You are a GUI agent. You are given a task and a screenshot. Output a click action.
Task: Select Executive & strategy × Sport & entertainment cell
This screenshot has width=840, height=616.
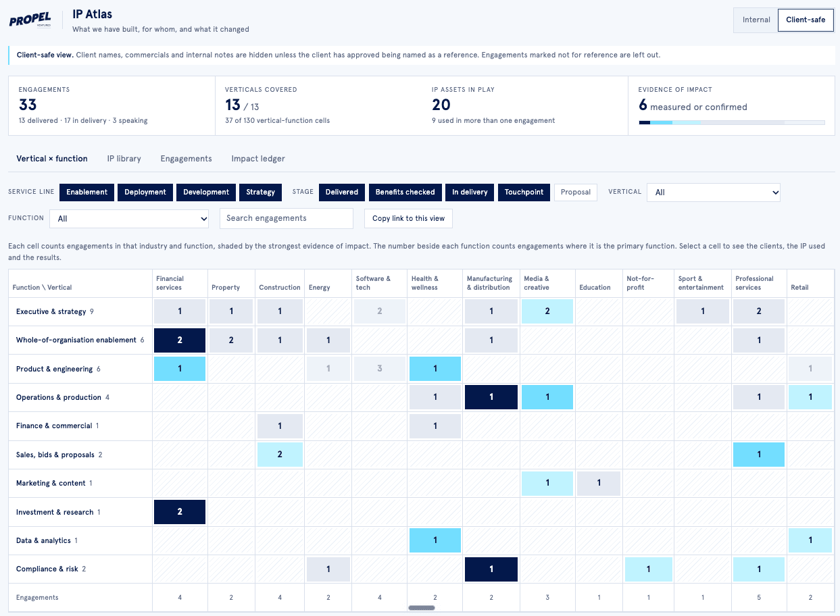point(703,311)
